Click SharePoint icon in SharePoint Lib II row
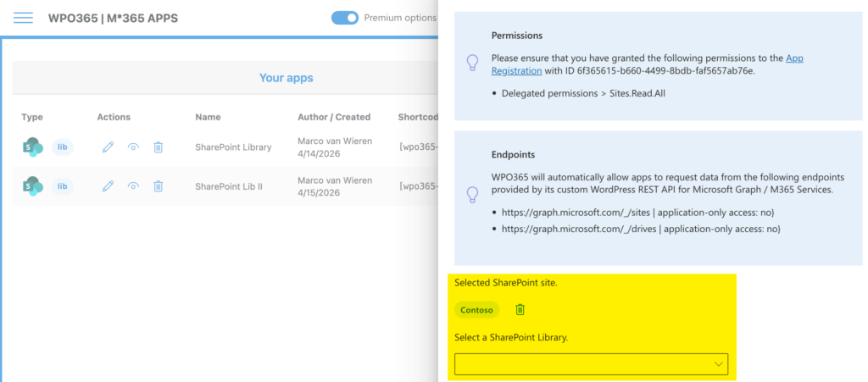The image size is (868, 382). (x=33, y=186)
